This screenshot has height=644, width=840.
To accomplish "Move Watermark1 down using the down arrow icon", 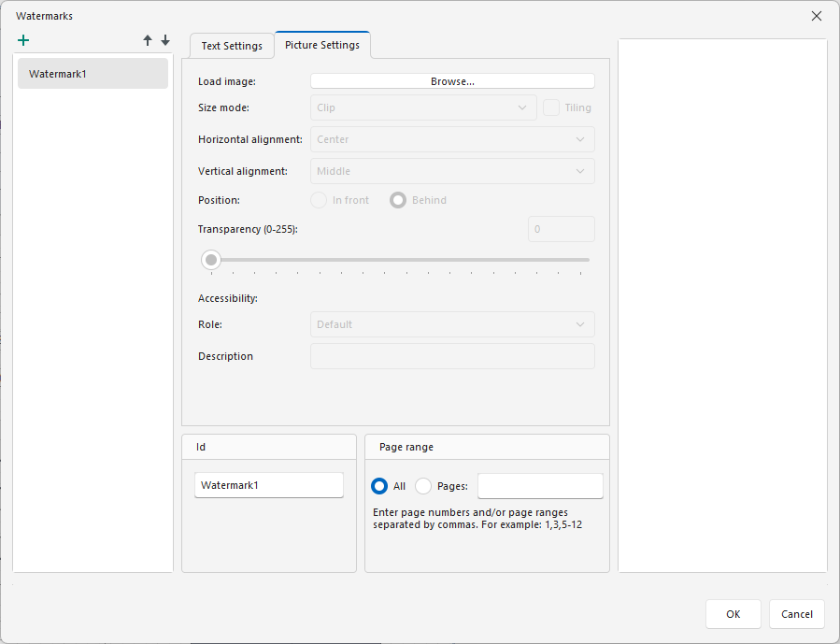I will [x=165, y=40].
